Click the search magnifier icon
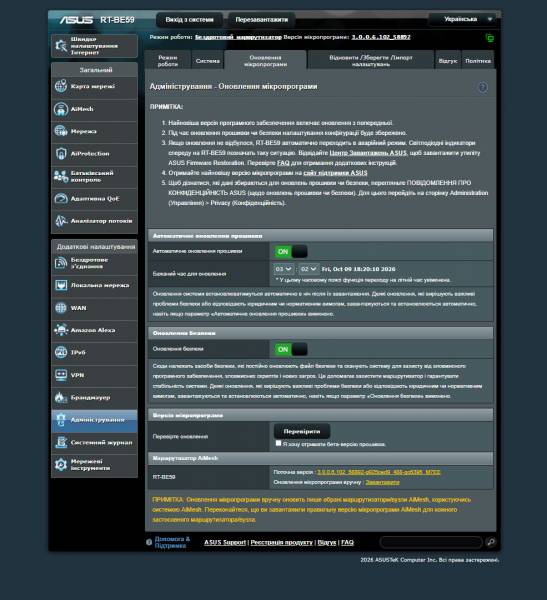The width and height of the screenshot is (547, 600). coord(491,542)
